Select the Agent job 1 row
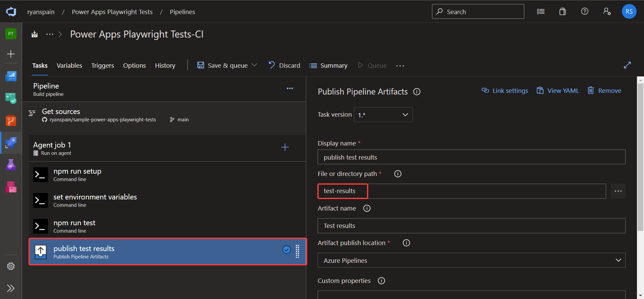The height and width of the screenshot is (299, 644). coord(167,148)
